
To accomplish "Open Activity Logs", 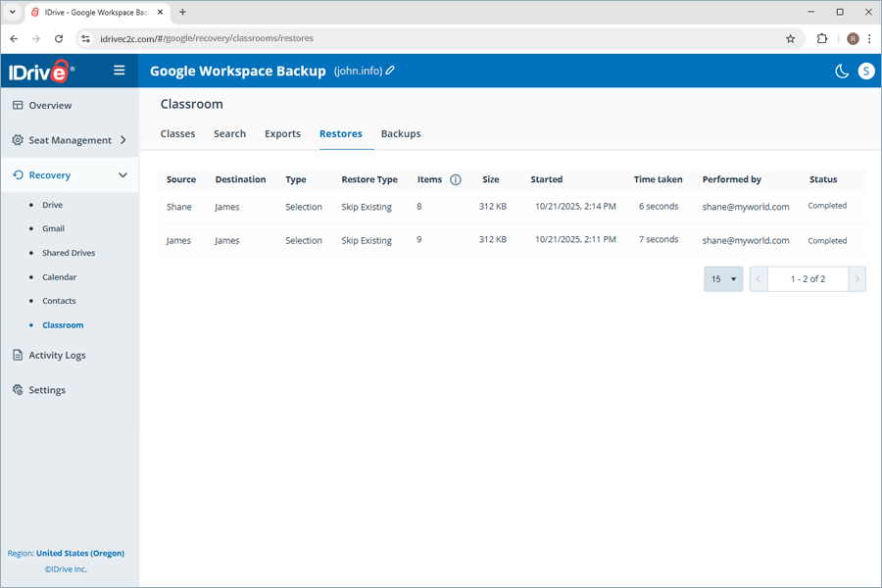I will pyautogui.click(x=57, y=355).
